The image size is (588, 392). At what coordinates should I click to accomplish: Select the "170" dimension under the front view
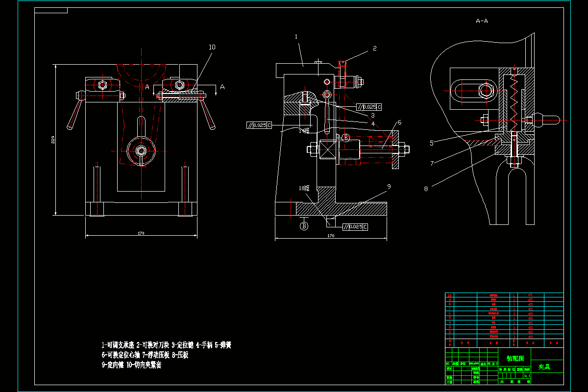point(141,234)
